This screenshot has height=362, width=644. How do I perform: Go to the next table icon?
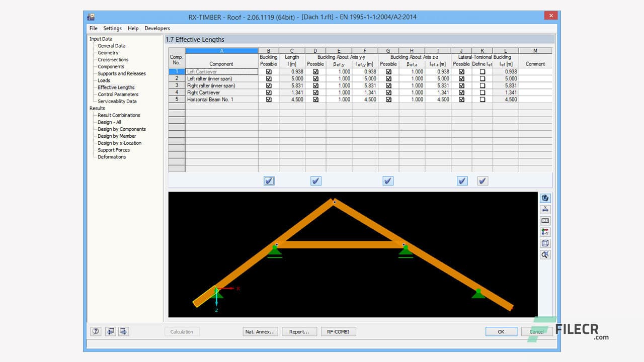[x=123, y=331]
